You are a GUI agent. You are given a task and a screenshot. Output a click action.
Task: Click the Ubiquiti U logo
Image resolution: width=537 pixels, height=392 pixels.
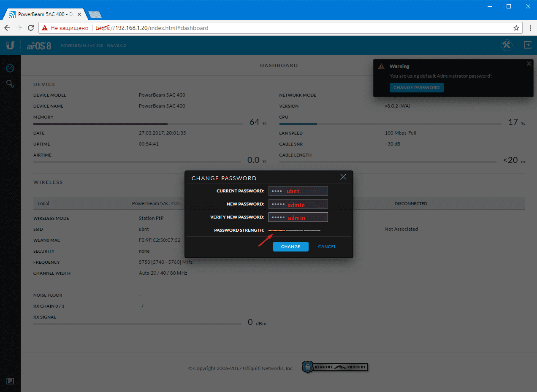coord(11,45)
